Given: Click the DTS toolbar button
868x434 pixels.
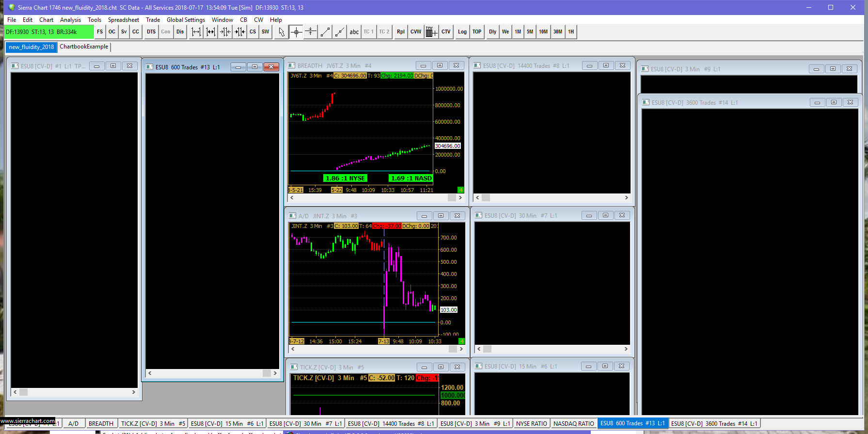Looking at the screenshot, I should point(151,32).
